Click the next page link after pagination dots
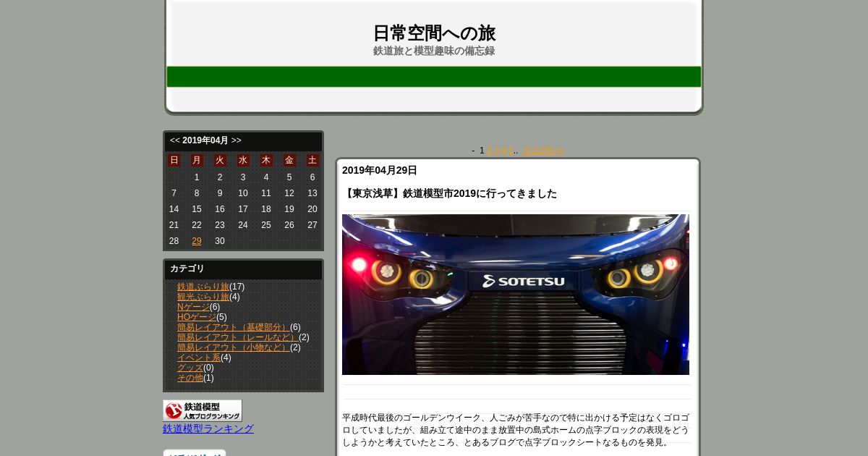The image size is (868, 456). (x=544, y=151)
